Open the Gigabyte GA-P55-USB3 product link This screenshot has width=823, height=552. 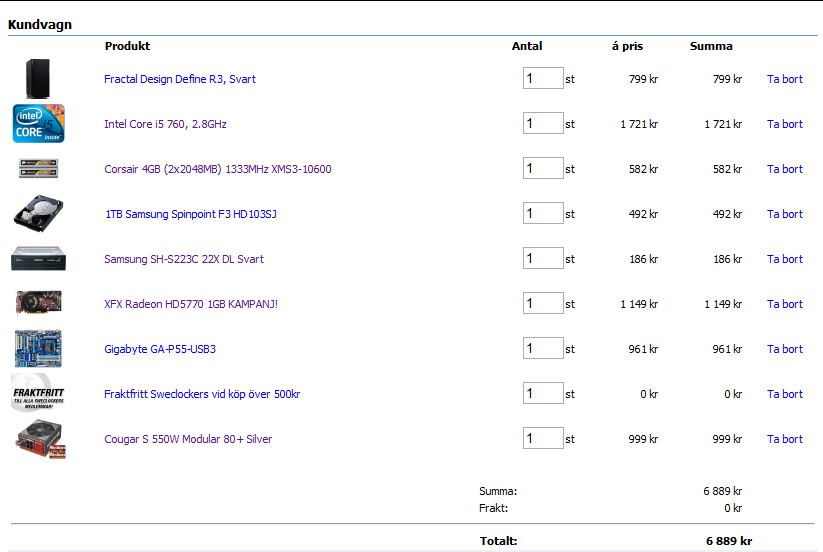click(x=160, y=349)
